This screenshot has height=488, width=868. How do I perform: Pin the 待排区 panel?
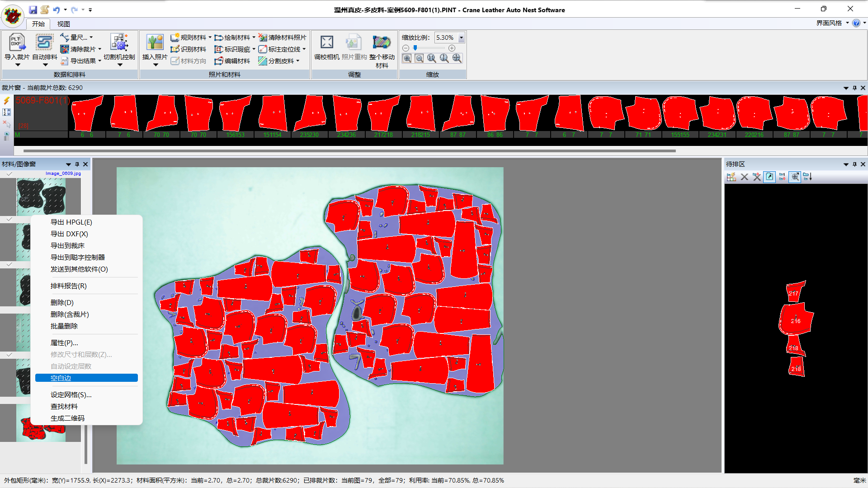coord(854,164)
